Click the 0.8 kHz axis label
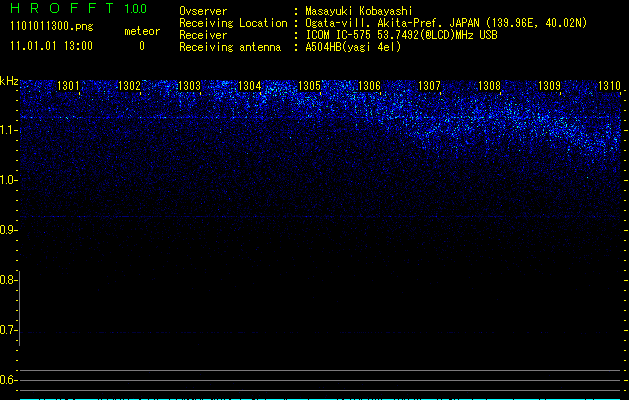This screenshot has width=629, height=400. [8, 280]
